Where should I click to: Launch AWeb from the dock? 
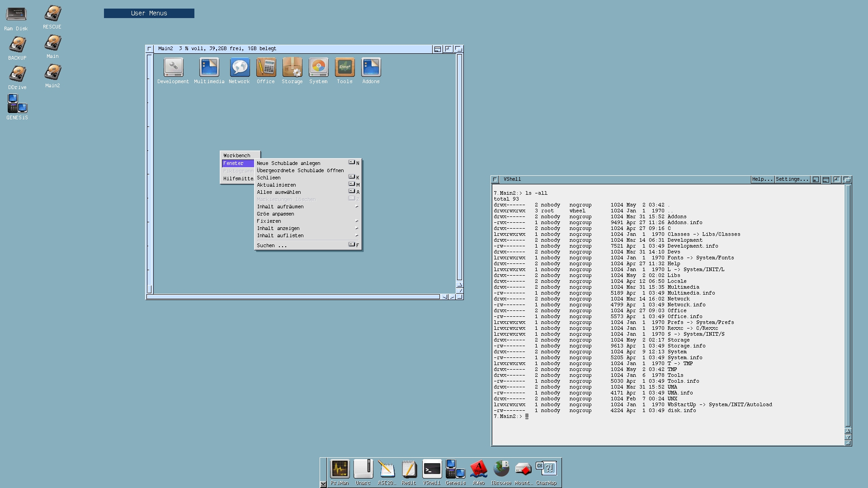click(478, 469)
